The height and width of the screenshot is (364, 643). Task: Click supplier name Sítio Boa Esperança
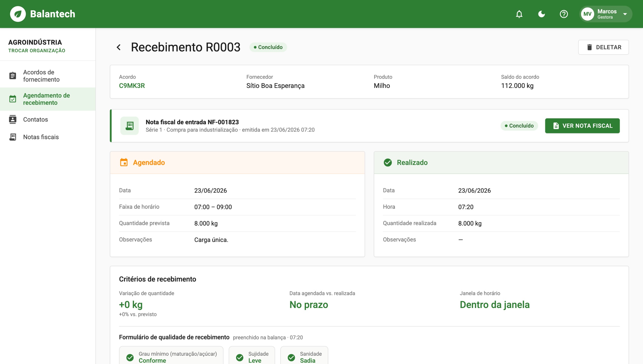click(275, 86)
